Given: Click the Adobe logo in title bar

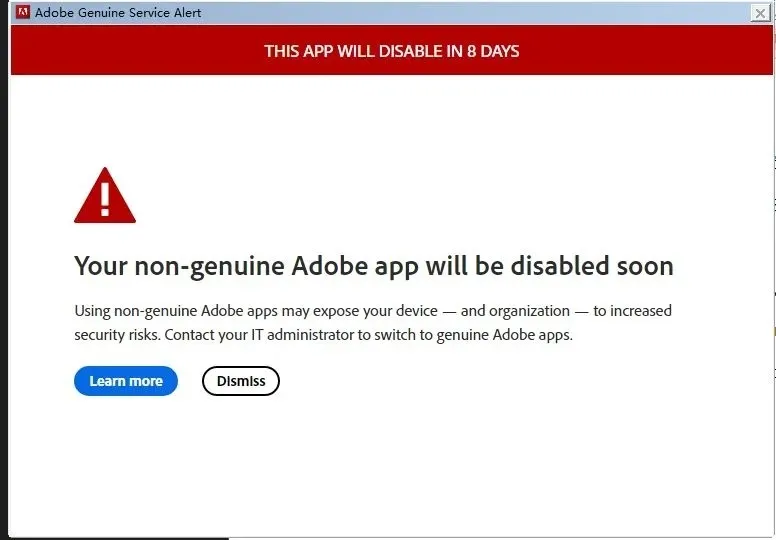Looking at the screenshot, I should 23,13.
